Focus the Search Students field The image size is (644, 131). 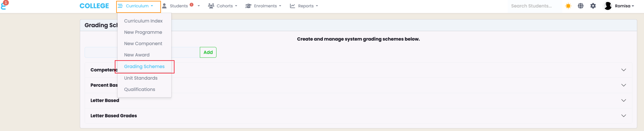pos(531,6)
